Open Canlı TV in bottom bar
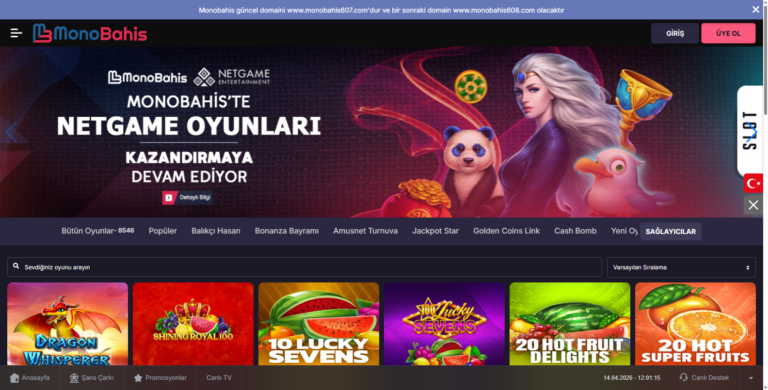 click(218, 378)
